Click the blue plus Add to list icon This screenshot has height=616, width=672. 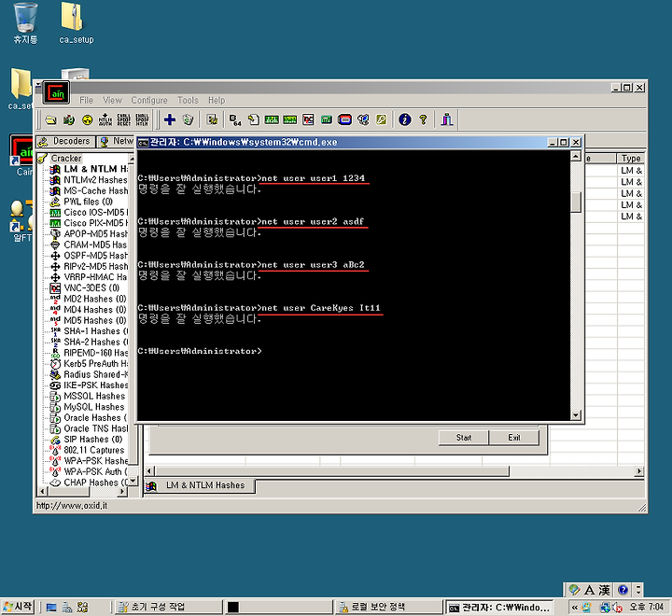[170, 119]
